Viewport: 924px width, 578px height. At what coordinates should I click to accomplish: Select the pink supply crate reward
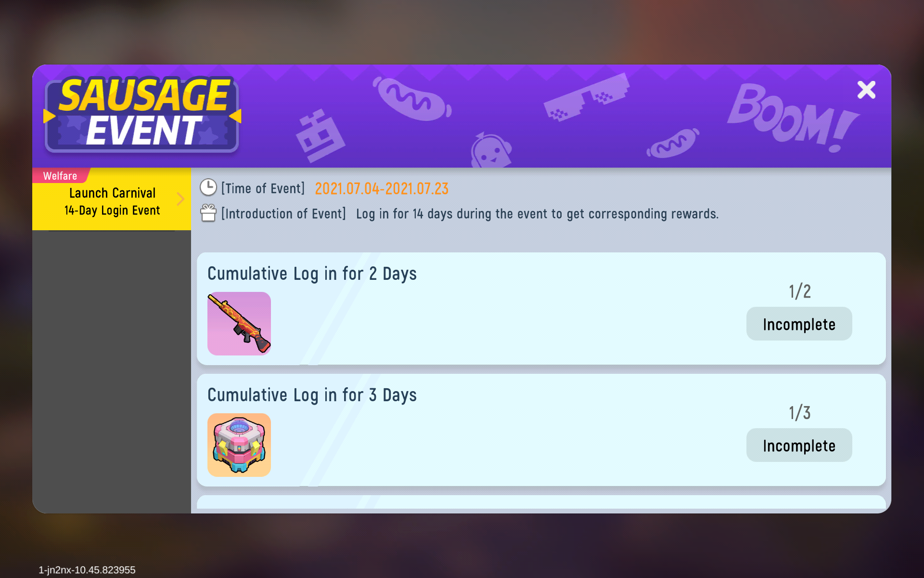[239, 445]
